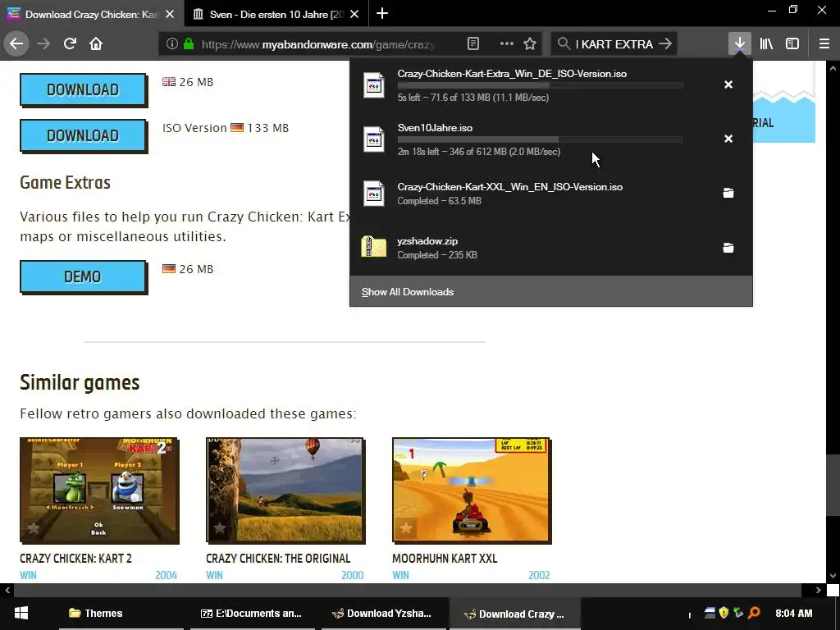The height and width of the screenshot is (630, 840).
Task: Click the Sven10Jahre.iso progress bar
Action: pyautogui.click(x=540, y=139)
